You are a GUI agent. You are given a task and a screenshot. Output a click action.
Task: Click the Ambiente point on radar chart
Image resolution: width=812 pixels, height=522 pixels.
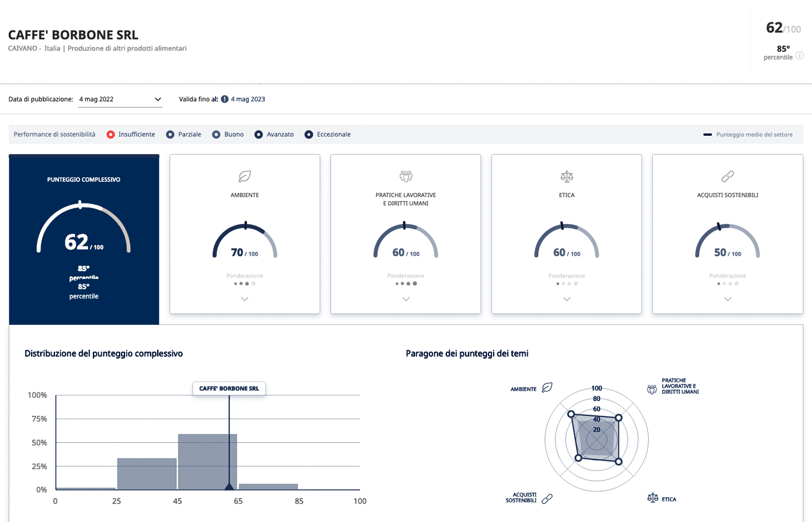[x=571, y=414]
